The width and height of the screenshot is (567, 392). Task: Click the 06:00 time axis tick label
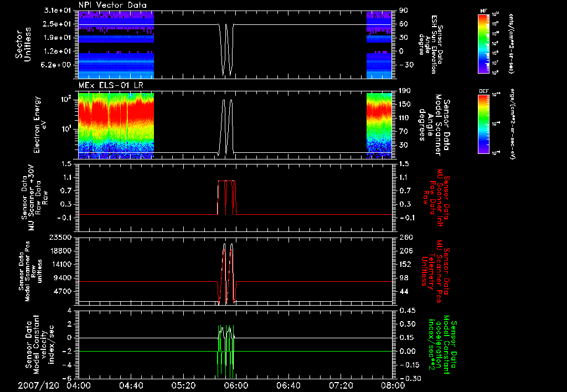236,385
